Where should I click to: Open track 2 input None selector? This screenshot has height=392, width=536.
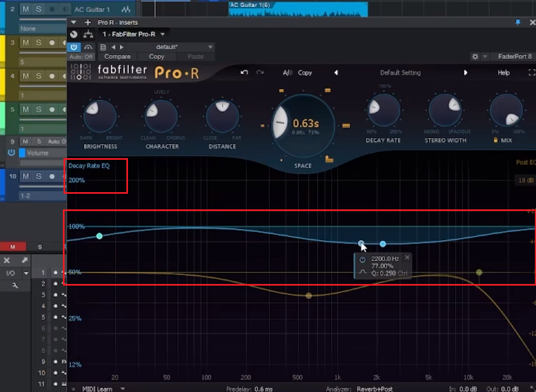pos(43,29)
